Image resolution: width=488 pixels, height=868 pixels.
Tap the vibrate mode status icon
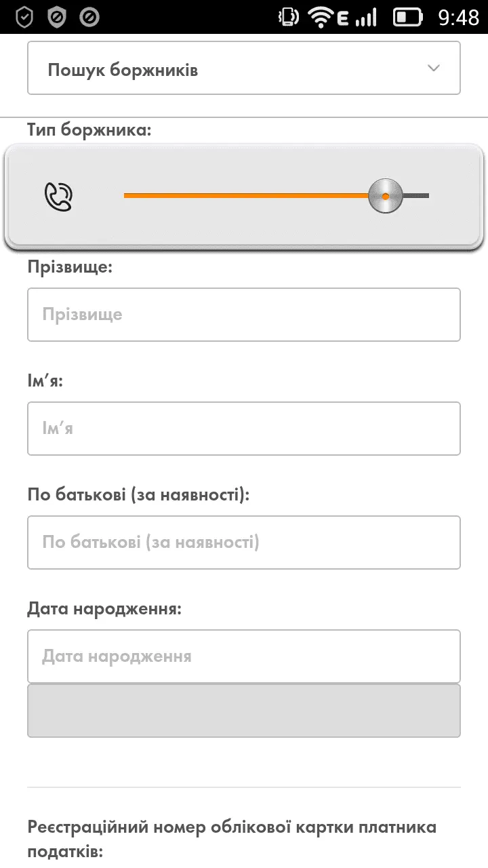click(289, 17)
